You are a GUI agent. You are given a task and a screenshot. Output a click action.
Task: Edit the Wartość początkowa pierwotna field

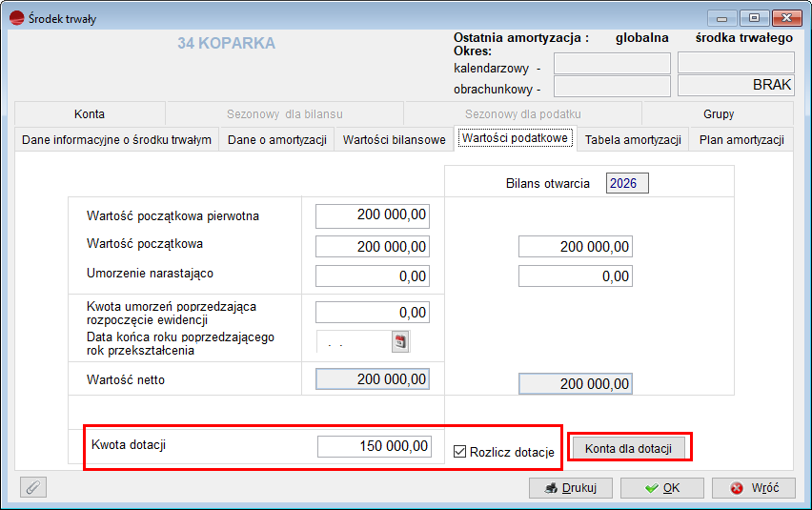pyautogui.click(x=373, y=216)
